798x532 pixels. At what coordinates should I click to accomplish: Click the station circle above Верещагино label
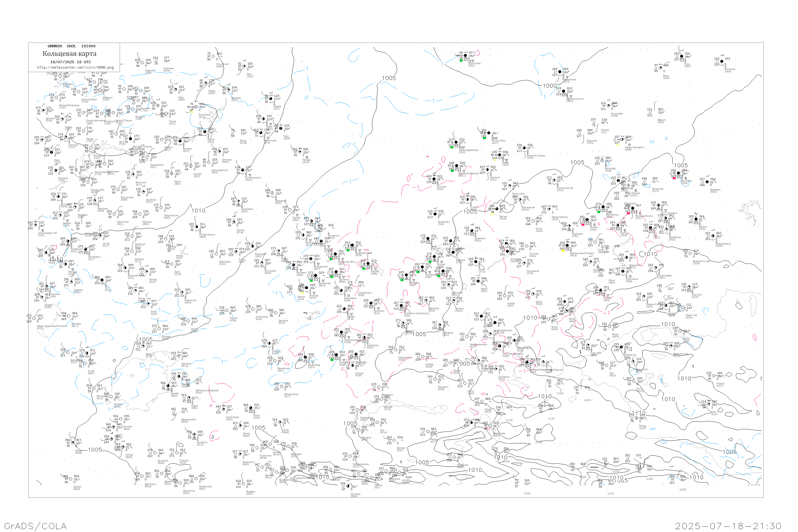pyautogui.click(x=560, y=72)
